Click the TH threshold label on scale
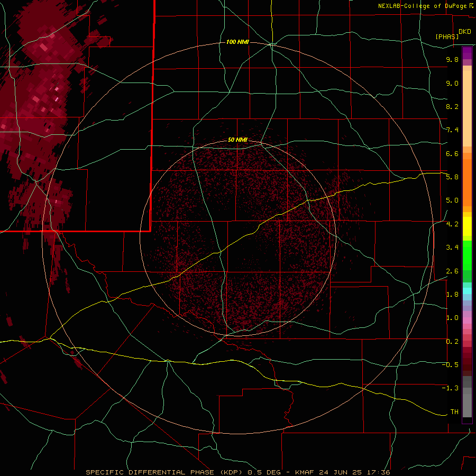Screen dimensions: 476x476 454,411
